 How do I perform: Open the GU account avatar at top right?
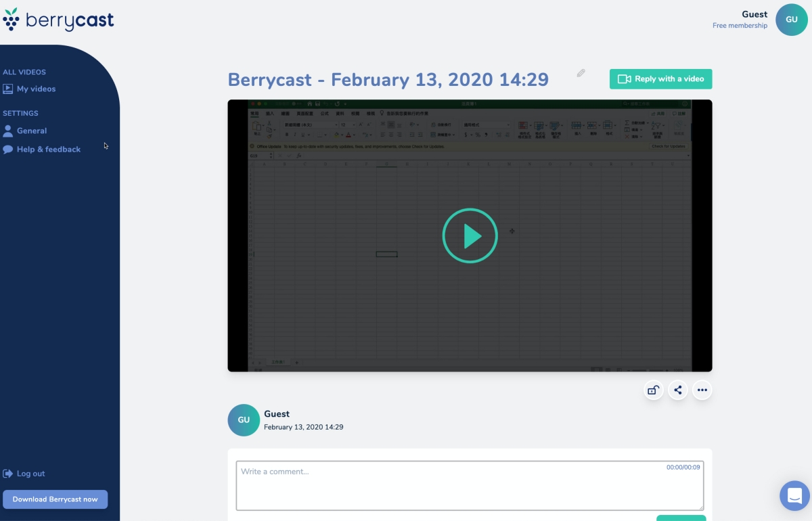[x=792, y=20]
